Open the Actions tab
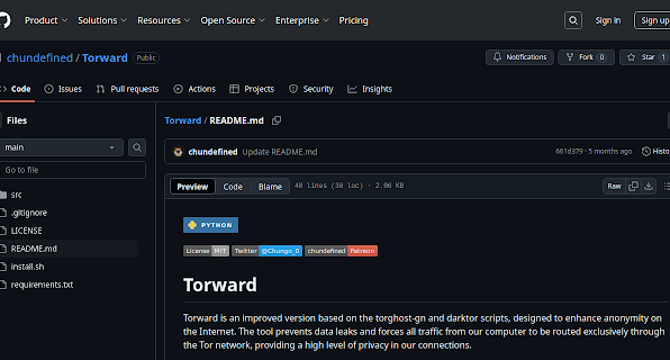This screenshot has width=670, height=360. [x=194, y=89]
